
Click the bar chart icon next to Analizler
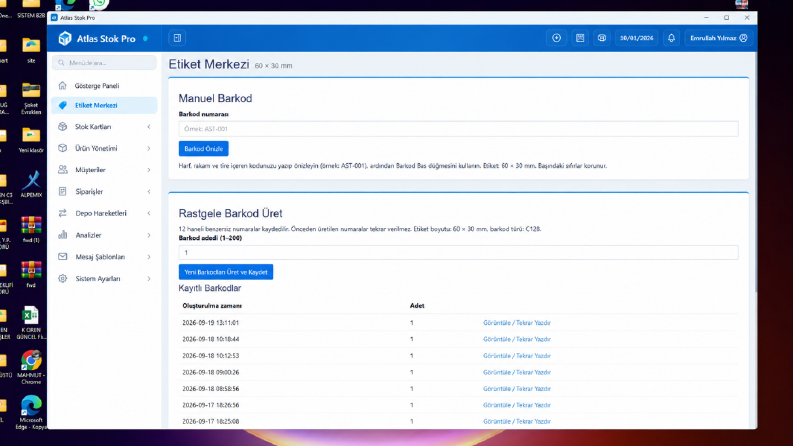(62, 235)
